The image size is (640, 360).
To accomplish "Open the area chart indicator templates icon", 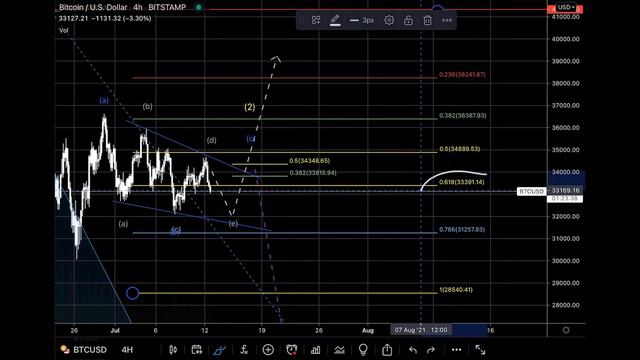I will pyautogui.click(x=339, y=350).
